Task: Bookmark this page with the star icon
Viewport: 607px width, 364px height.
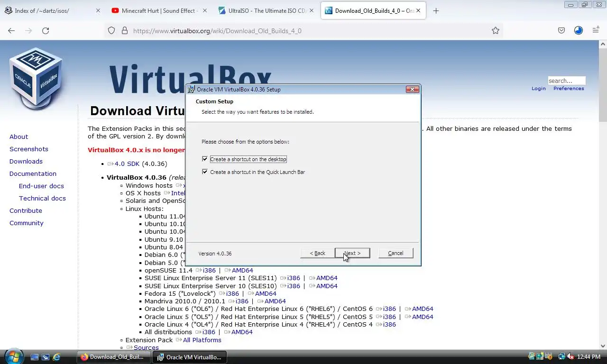Action: [x=496, y=30]
